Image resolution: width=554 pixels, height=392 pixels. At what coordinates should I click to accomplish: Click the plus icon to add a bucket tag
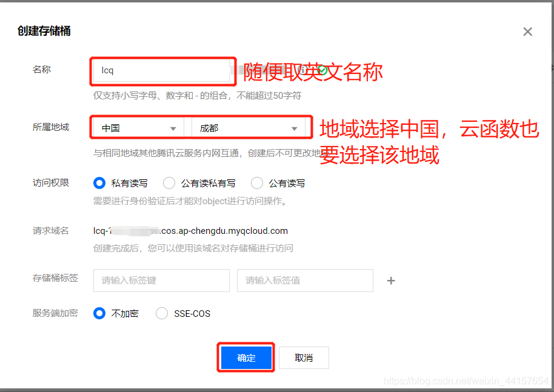coord(391,281)
